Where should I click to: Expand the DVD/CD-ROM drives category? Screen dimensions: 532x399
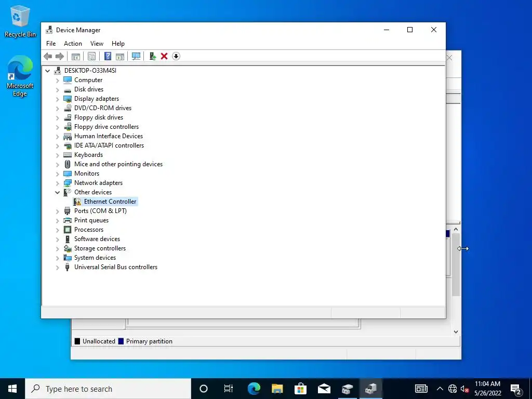point(57,108)
